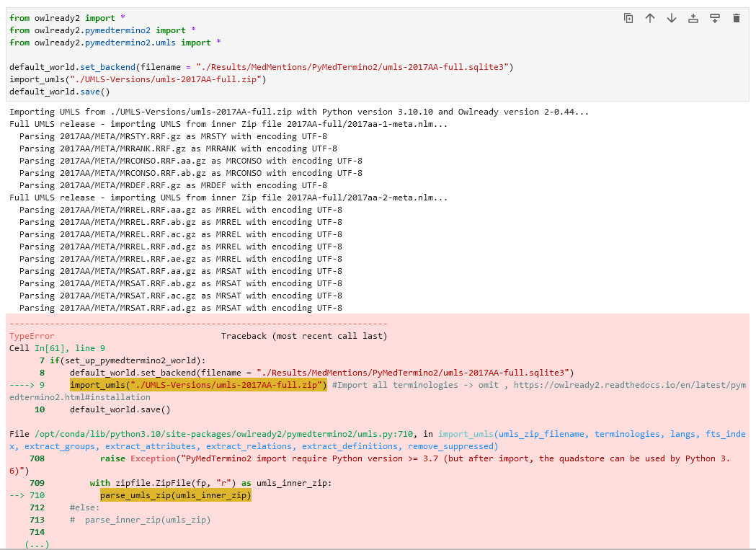Duplicate the selected notebook cell
Image resolution: width=756 pixels, height=550 pixels.
pos(628,18)
